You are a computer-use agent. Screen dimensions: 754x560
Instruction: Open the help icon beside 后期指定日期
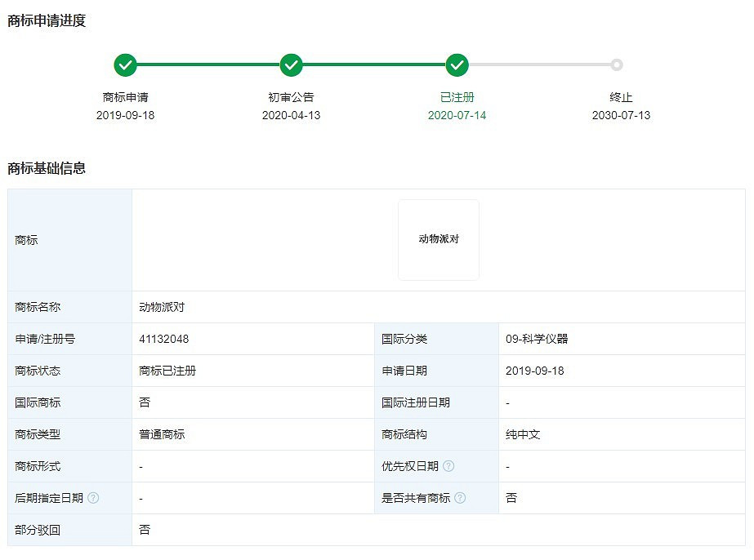point(93,498)
